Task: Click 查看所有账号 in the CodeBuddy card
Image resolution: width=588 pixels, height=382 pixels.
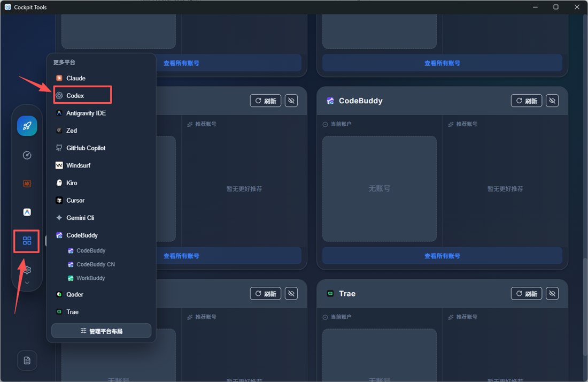Action: point(442,256)
